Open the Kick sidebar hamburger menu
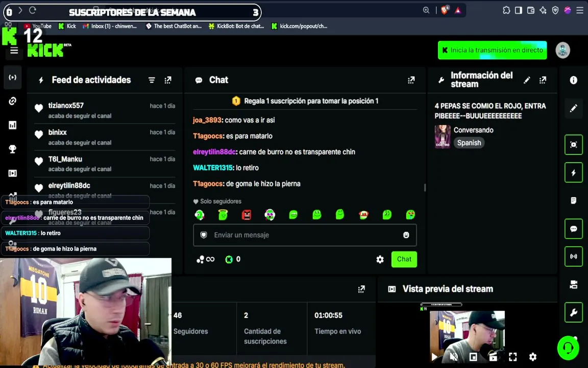This screenshot has height=368, width=588. point(14,50)
